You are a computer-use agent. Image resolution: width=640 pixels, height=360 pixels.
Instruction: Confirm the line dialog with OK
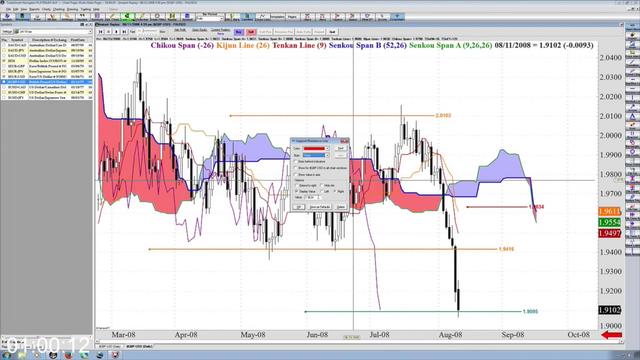[x=299, y=207]
